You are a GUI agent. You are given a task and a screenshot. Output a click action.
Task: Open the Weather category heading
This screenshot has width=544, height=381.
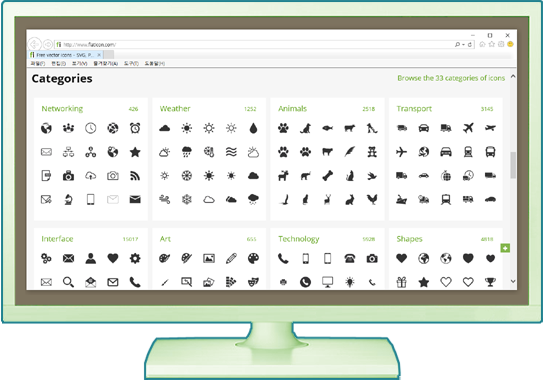click(175, 109)
